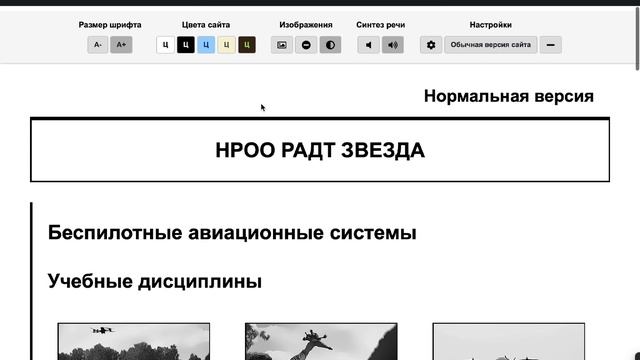This screenshot has width=640, height=360.
Task: Click the 'Настройки' label
Action: click(x=491, y=25)
